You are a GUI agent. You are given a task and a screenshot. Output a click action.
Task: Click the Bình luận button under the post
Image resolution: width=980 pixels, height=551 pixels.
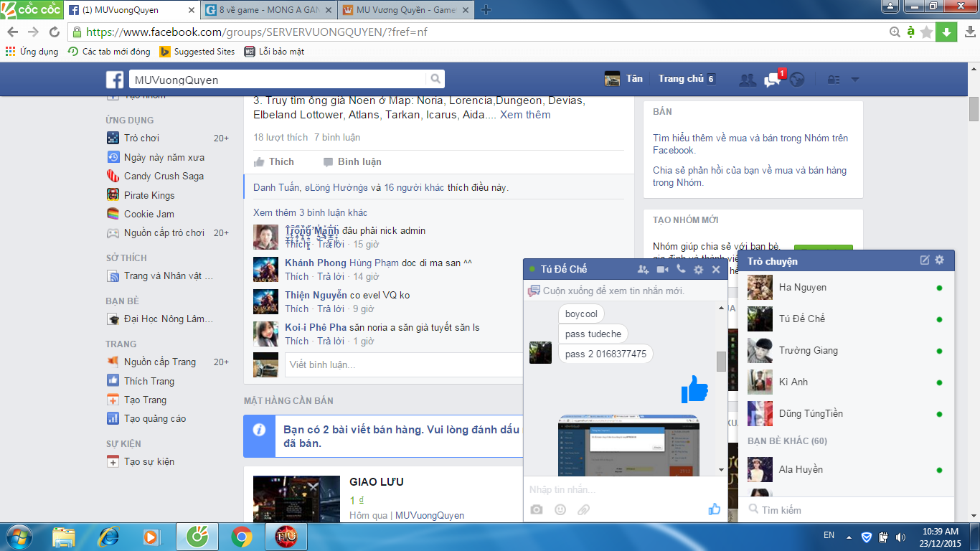[352, 161]
